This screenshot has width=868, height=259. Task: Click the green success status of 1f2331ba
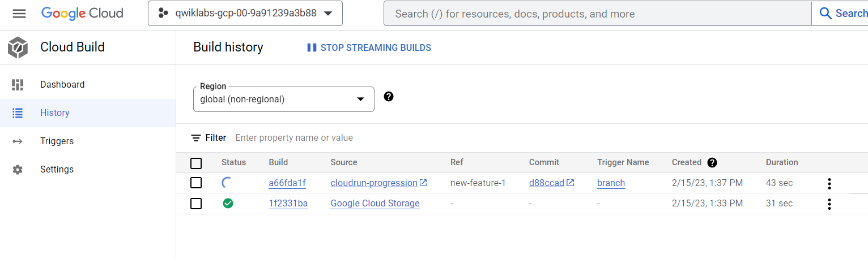coord(228,203)
